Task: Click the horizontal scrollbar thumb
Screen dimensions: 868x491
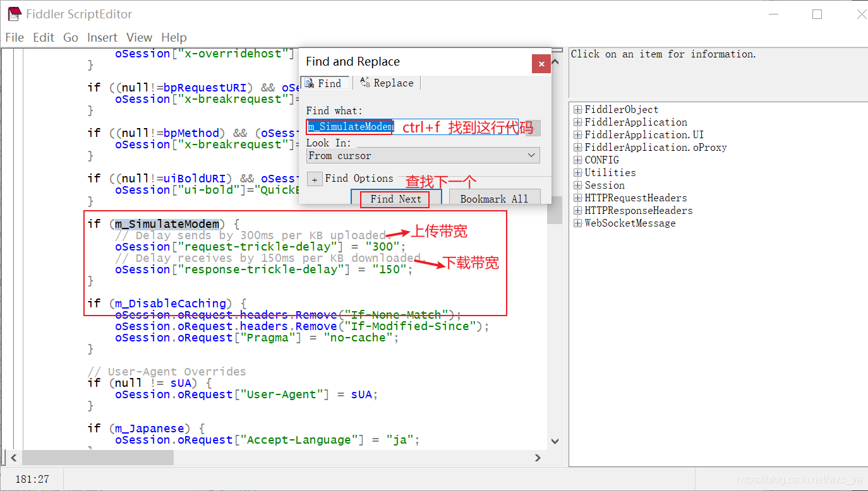Action: click(98, 458)
